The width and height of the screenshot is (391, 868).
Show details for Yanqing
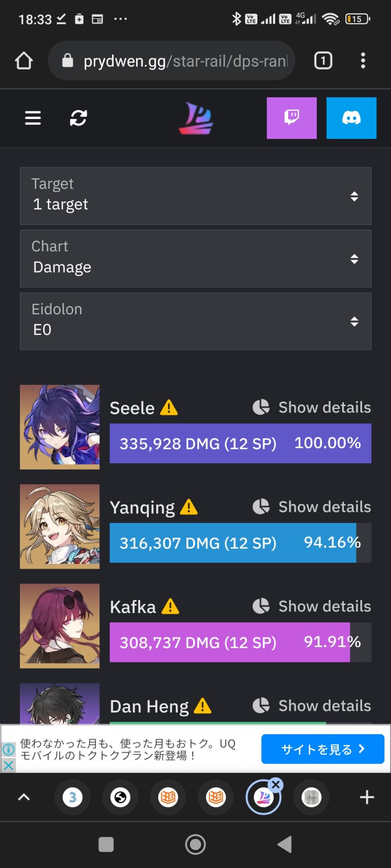coord(312,507)
